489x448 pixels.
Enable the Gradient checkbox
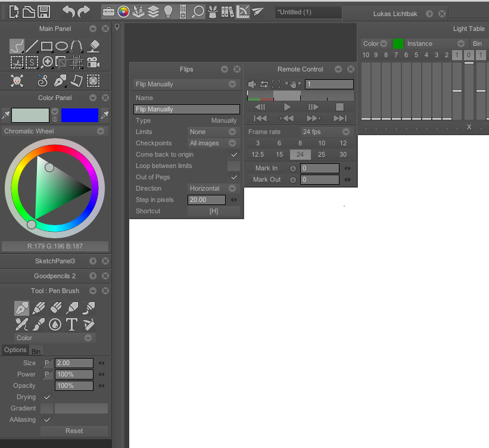(x=47, y=408)
